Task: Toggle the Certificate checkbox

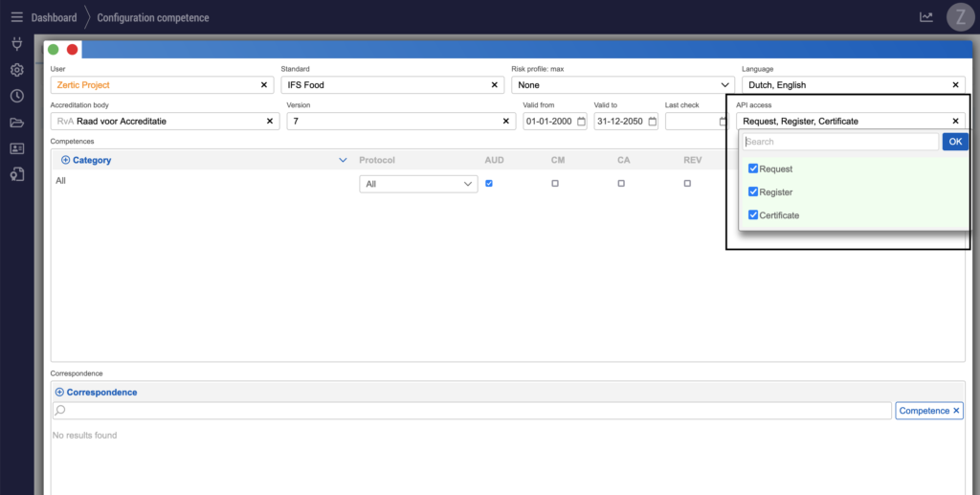Action: pos(753,215)
